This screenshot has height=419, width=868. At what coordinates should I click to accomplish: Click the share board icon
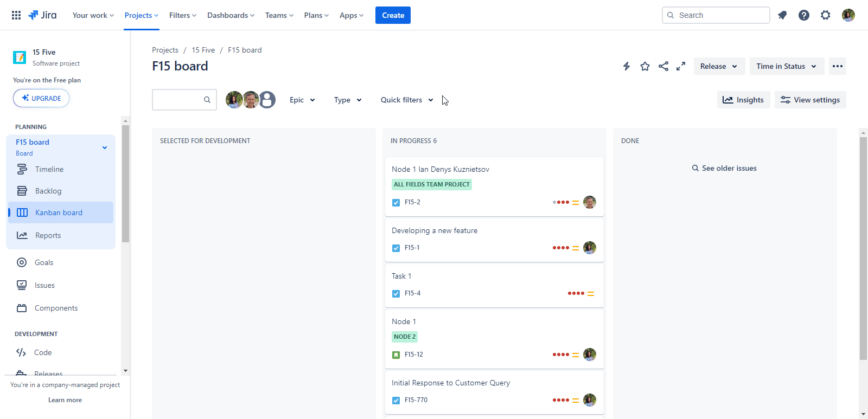pyautogui.click(x=663, y=66)
